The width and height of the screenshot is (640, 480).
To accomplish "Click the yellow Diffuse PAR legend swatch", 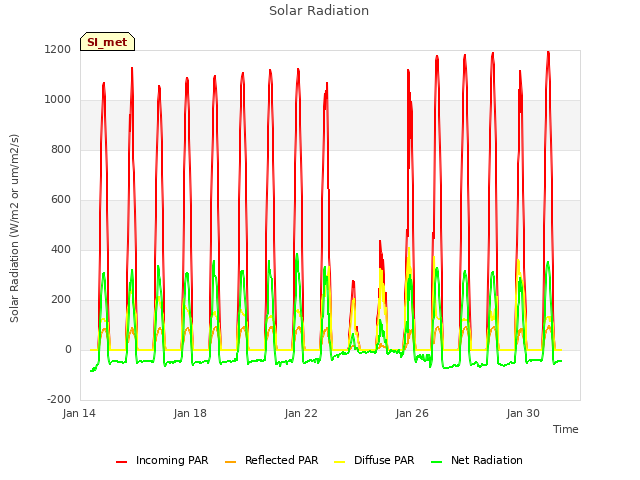I will click(340, 462).
